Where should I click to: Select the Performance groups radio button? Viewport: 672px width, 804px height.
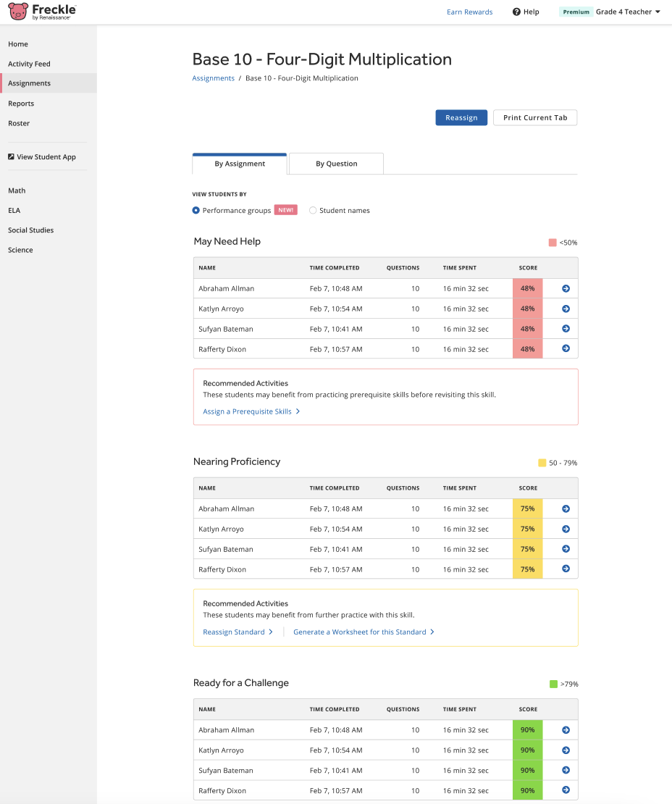(x=196, y=210)
